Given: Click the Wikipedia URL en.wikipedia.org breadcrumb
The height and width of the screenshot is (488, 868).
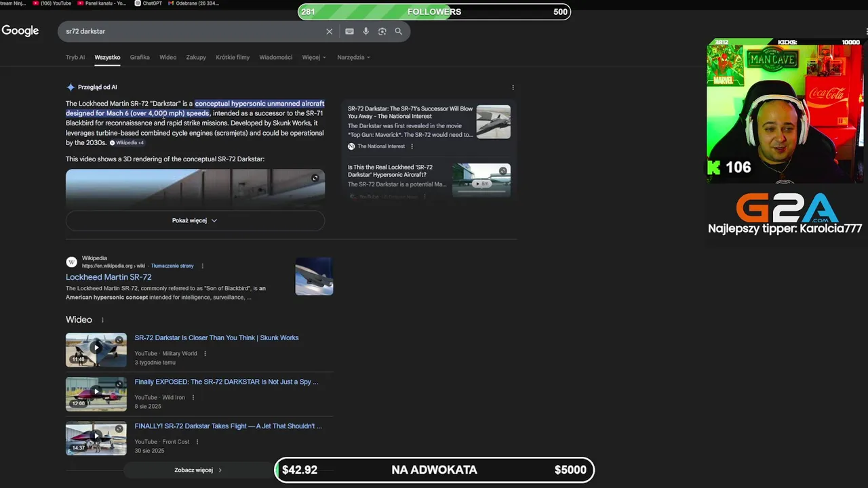Looking at the screenshot, I should click(113, 266).
